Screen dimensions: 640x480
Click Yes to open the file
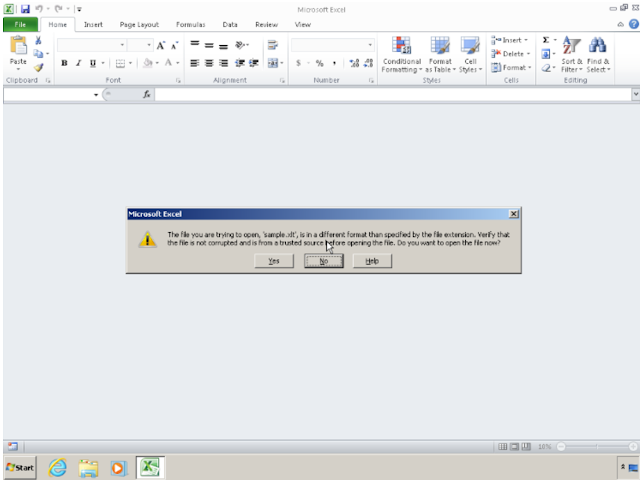[273, 261]
